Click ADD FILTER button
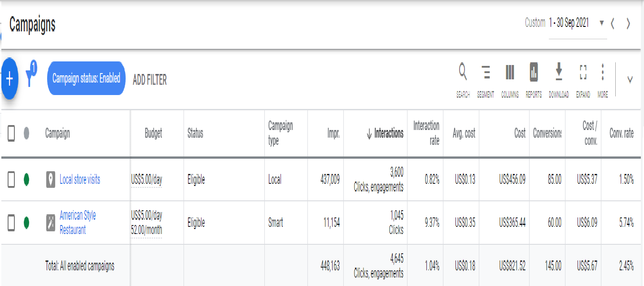Image resolution: width=644 pixels, height=286 pixels. point(150,80)
